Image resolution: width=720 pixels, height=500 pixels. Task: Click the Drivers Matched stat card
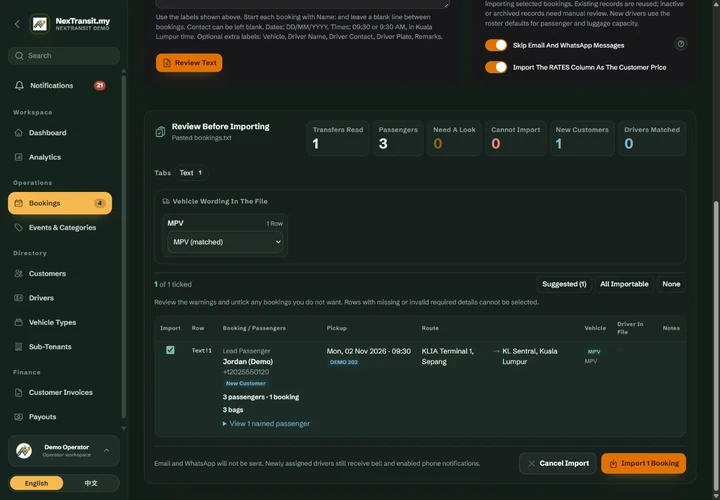click(652, 138)
